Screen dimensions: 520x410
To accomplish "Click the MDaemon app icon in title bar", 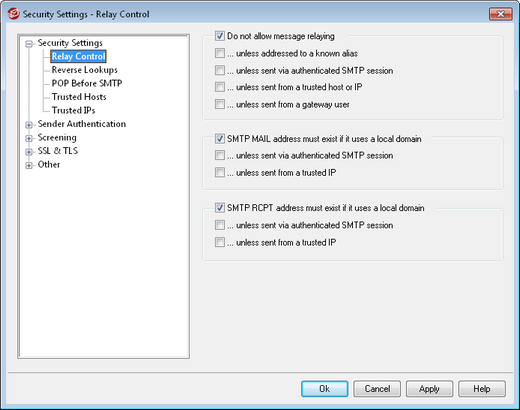I will click(x=13, y=14).
